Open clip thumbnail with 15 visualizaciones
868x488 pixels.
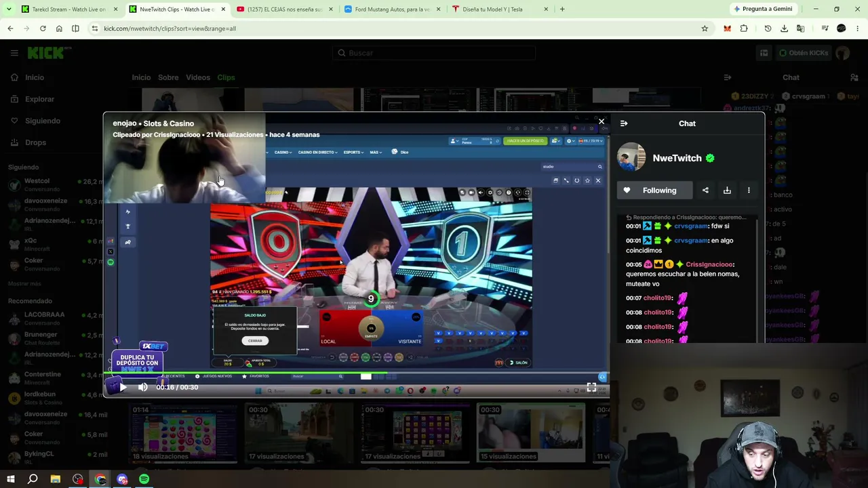pyautogui.click(x=530, y=432)
